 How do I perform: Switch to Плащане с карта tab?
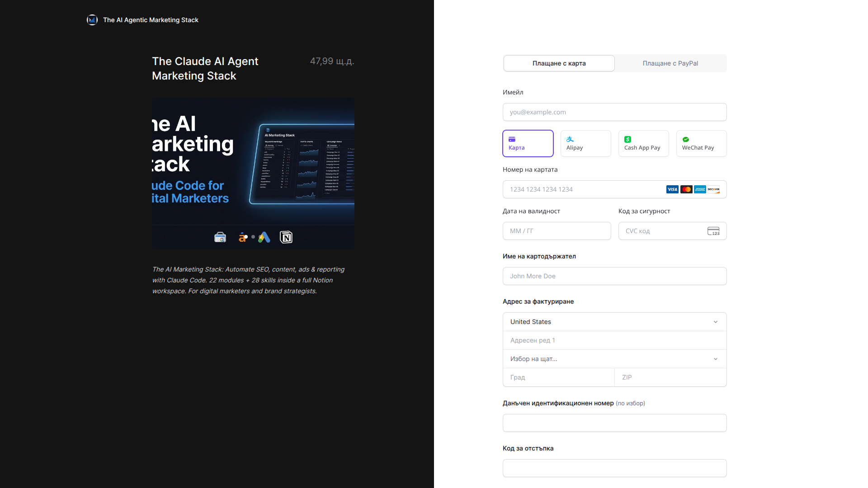pyautogui.click(x=559, y=63)
